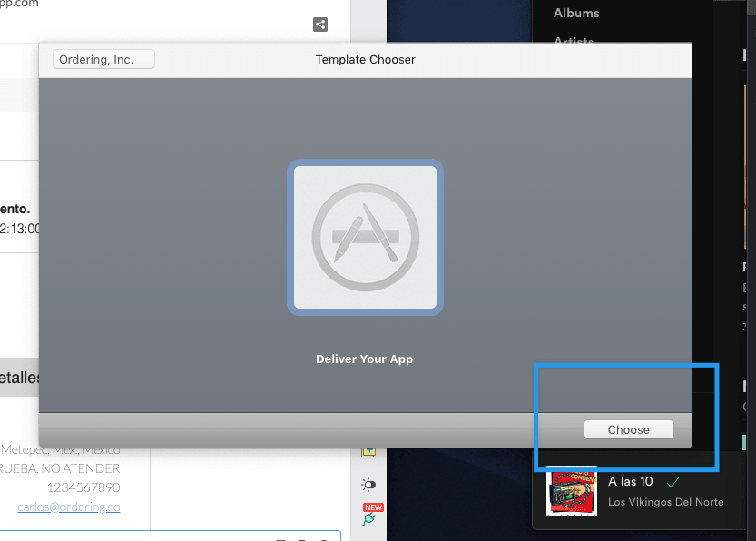Click the A las 10 song title
Image resolution: width=756 pixels, height=541 pixels.
pos(630,481)
